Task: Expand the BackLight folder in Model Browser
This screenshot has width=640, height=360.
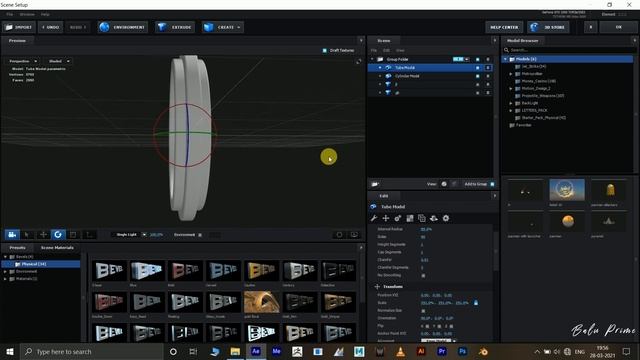Action: click(x=511, y=103)
